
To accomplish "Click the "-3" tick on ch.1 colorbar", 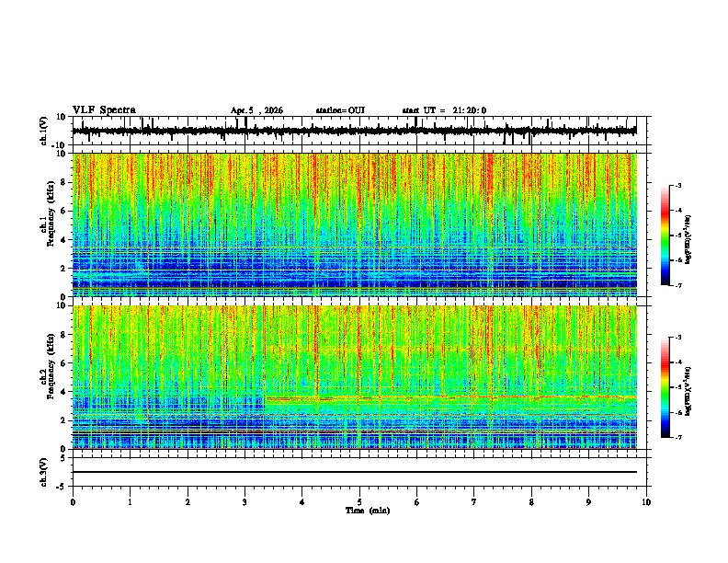I will (x=678, y=186).
